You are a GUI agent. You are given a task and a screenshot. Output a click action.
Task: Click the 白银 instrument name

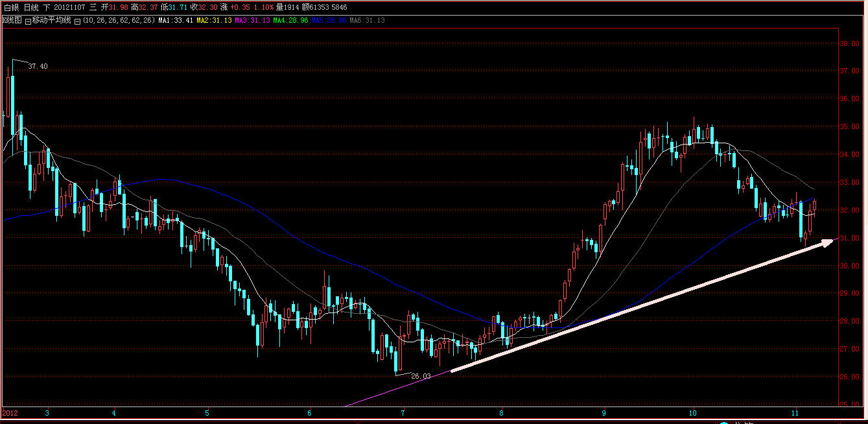[x=11, y=7]
